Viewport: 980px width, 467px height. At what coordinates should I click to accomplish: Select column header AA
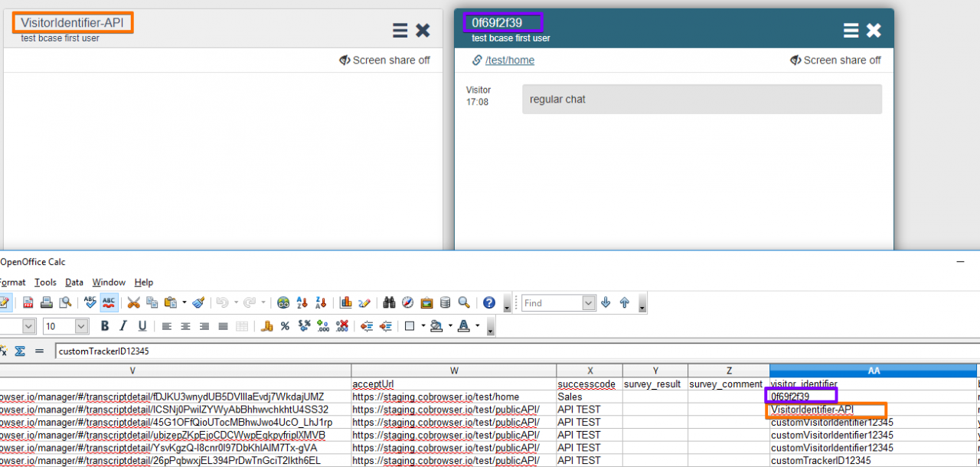point(874,371)
